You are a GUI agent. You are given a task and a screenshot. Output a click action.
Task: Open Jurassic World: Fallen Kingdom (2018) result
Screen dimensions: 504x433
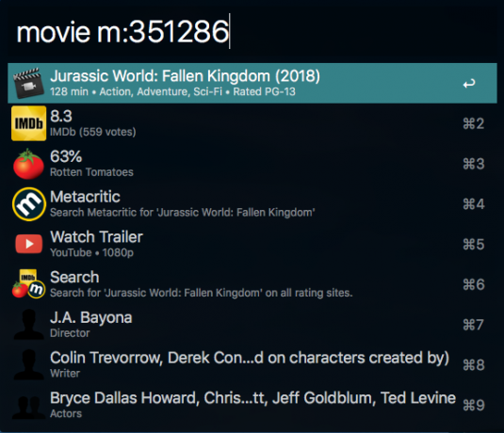252,83
